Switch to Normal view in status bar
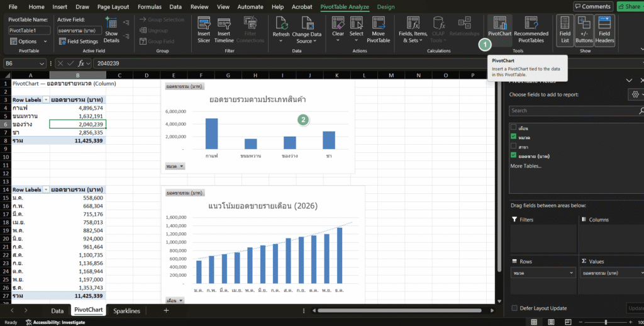 pyautogui.click(x=534, y=322)
